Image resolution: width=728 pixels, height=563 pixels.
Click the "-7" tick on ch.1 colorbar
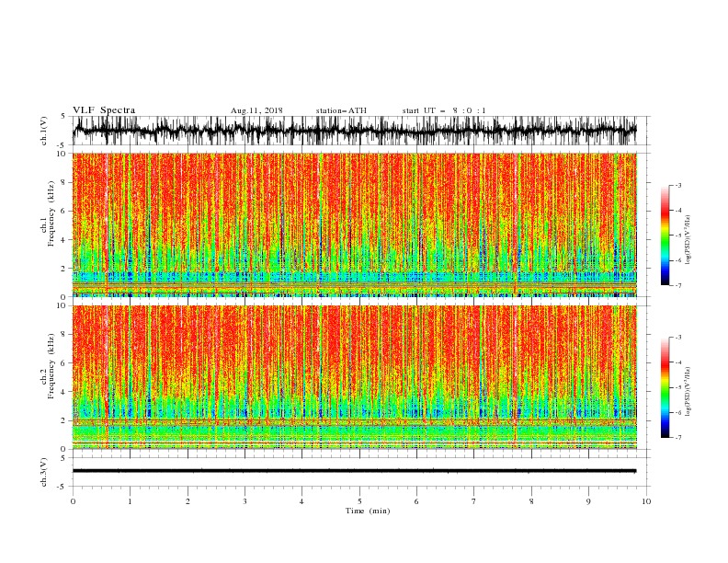click(x=678, y=285)
